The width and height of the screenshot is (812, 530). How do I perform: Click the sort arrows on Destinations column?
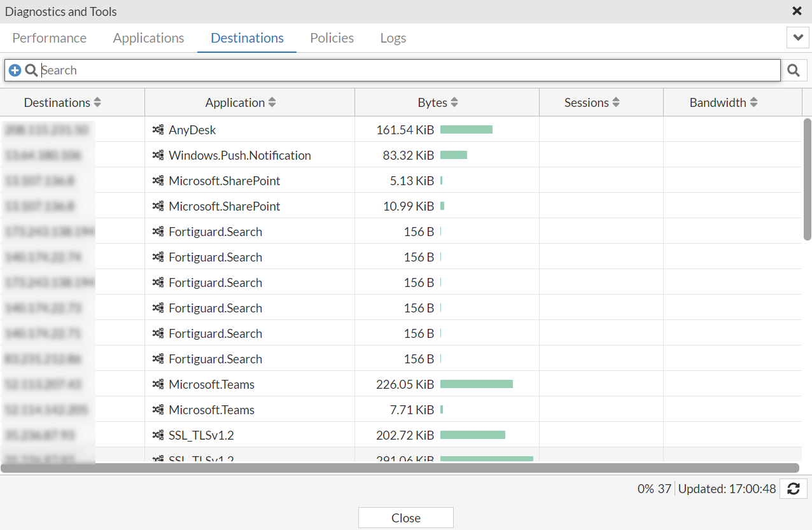[97, 102]
